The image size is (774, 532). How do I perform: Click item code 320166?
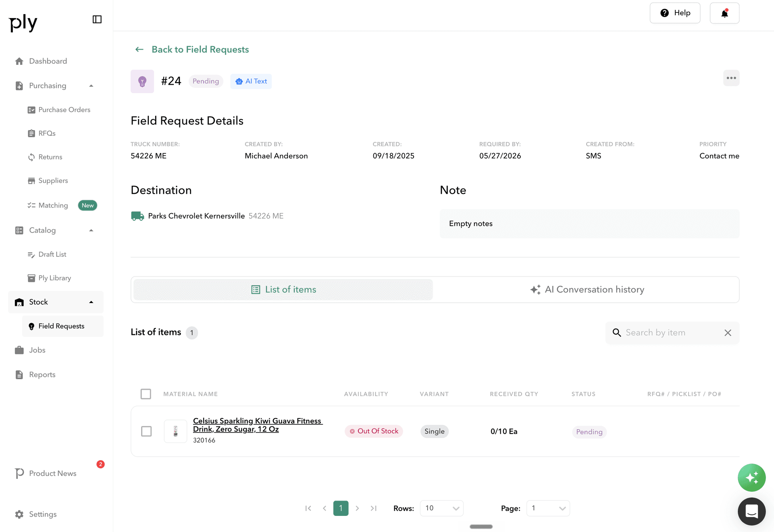coord(204,441)
